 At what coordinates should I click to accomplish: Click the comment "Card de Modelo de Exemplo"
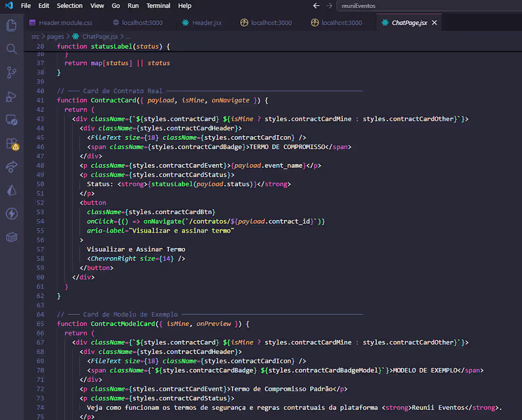click(x=130, y=314)
